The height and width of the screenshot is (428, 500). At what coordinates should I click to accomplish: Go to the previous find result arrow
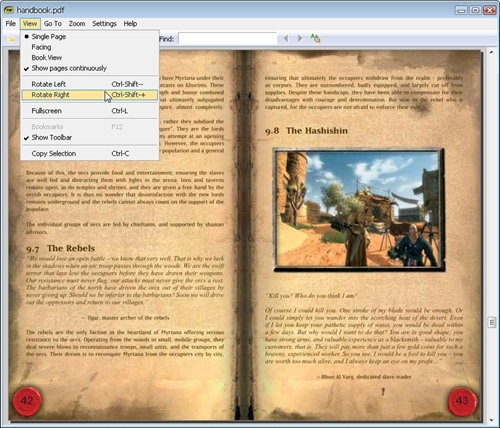point(286,39)
